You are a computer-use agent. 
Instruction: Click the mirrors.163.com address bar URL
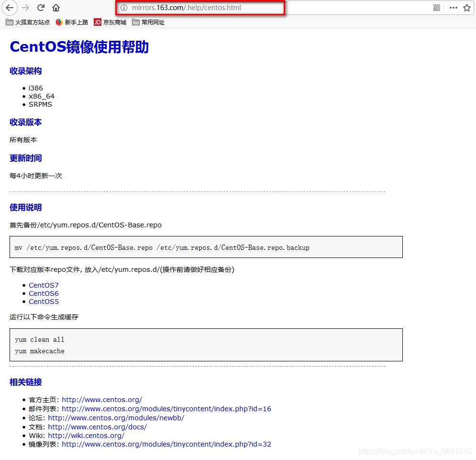[187, 8]
